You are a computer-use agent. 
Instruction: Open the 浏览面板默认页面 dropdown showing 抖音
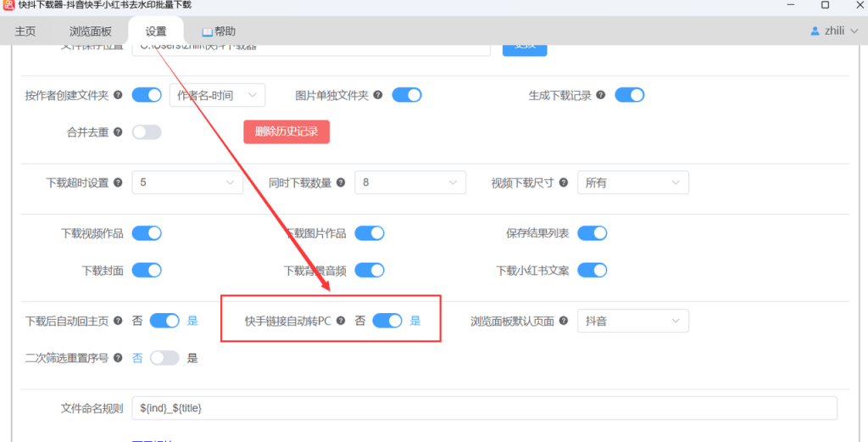(x=633, y=321)
